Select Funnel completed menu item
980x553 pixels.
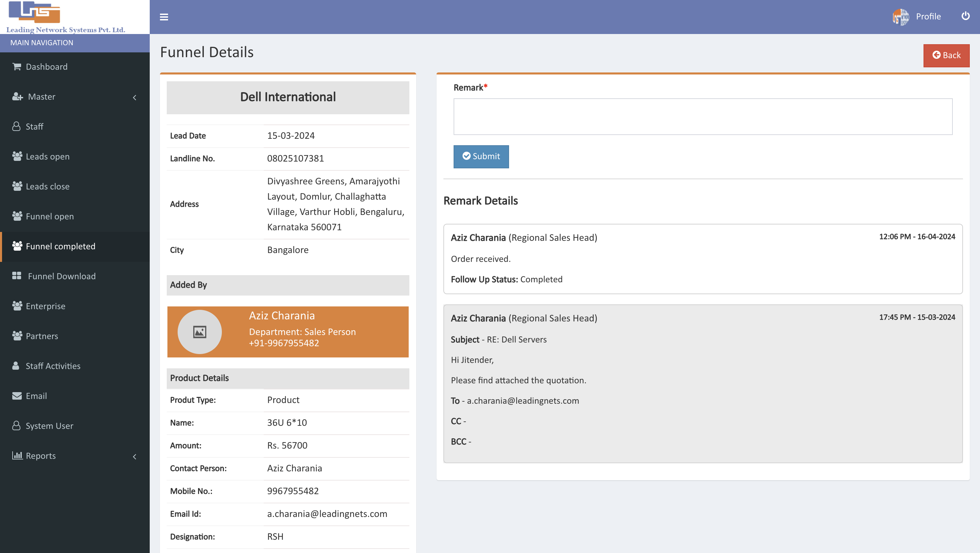pos(74,246)
